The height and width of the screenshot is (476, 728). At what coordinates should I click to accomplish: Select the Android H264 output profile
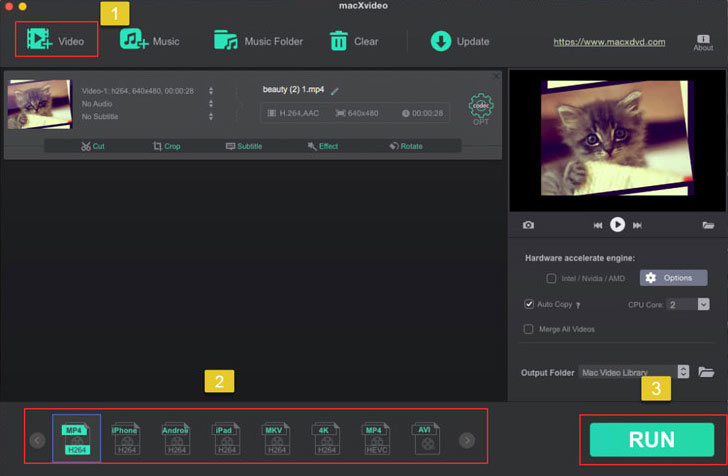[x=176, y=439]
